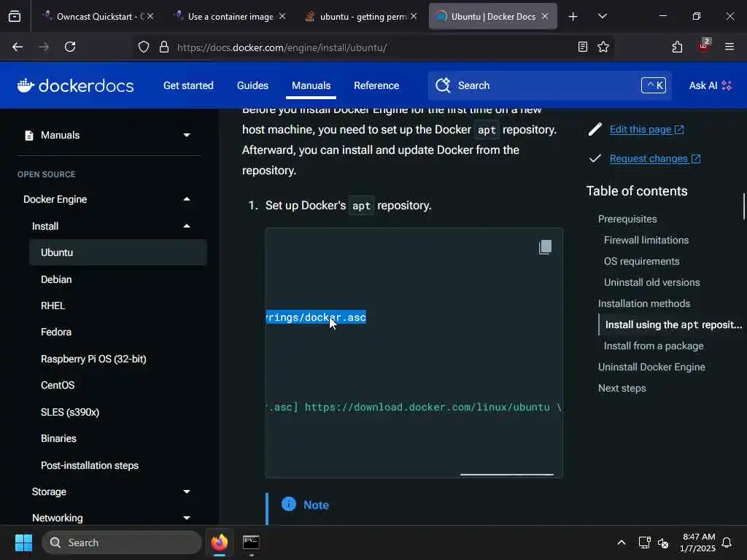Click the network icon in system tray
The width and height of the screenshot is (747, 560).
tap(645, 542)
